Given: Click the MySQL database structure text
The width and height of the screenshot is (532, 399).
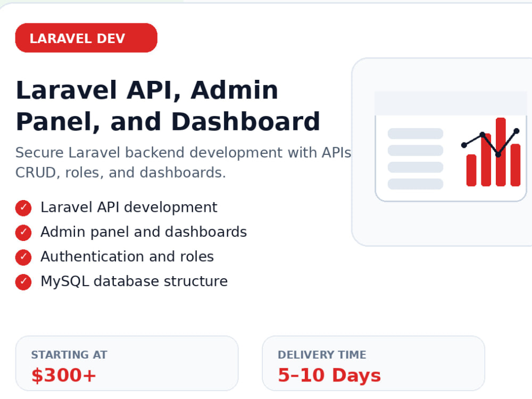Looking at the screenshot, I should (x=134, y=281).
